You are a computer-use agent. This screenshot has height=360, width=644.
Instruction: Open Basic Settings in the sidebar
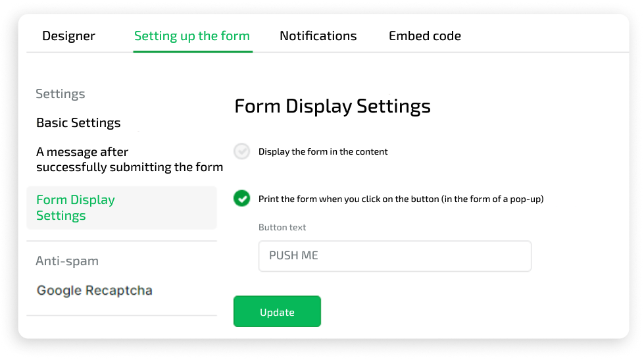coord(78,123)
